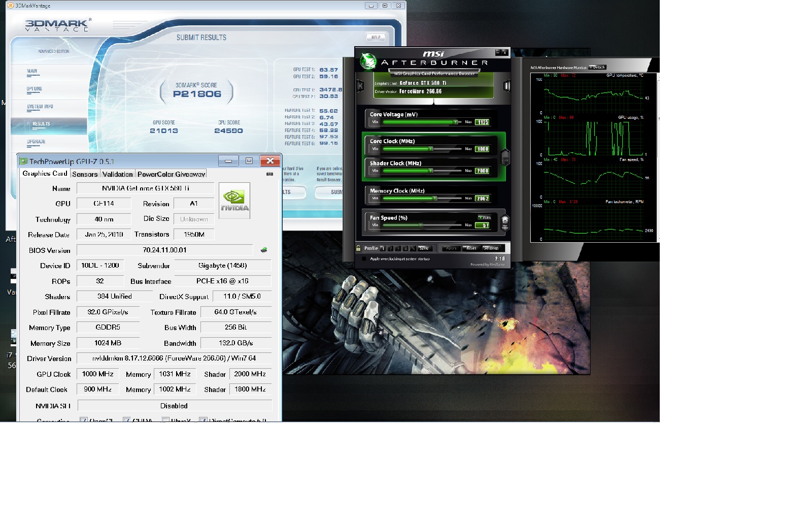
Task: Select Afterburner profile slot 5
Action: coord(413,248)
